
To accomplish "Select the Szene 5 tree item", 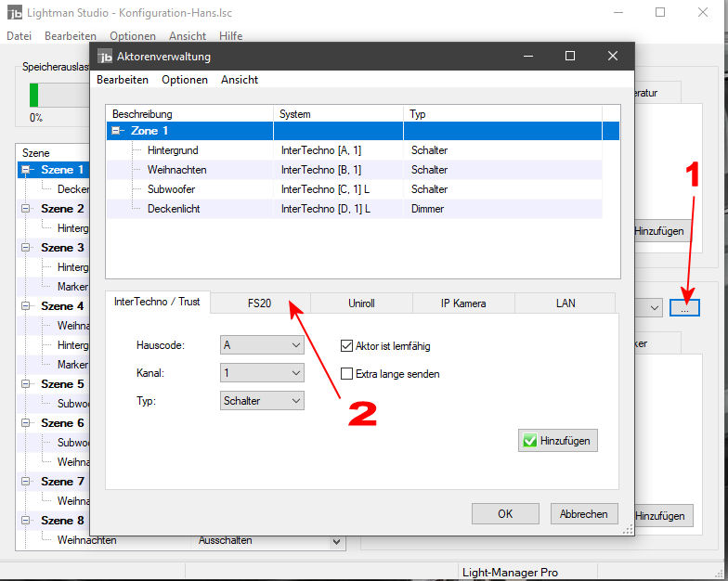I will [x=62, y=384].
